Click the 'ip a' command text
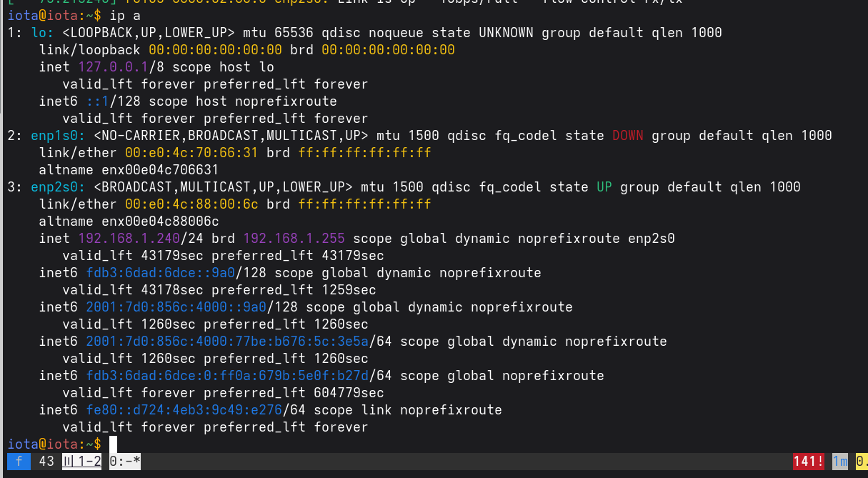The width and height of the screenshot is (868, 478). pos(126,15)
